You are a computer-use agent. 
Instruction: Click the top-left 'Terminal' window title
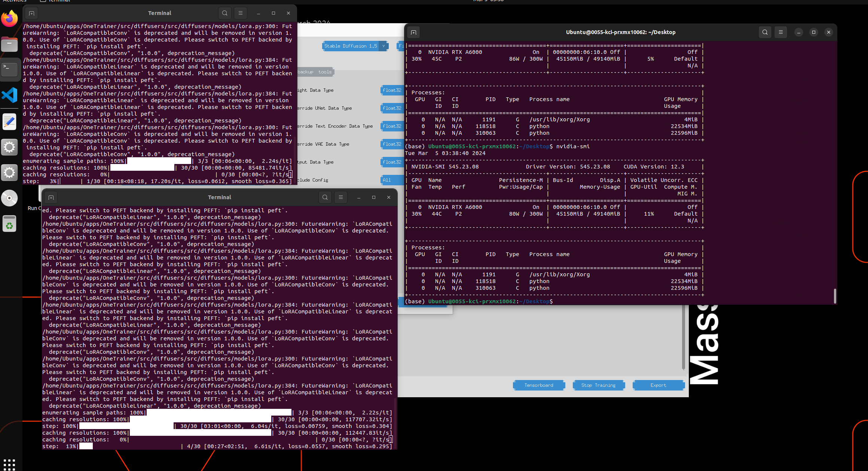coord(159,13)
